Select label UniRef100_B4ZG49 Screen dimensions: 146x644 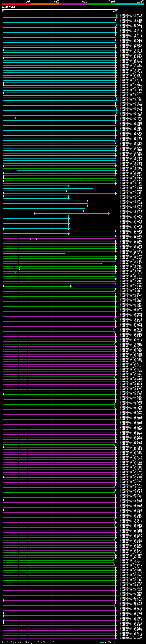[x=131, y=72]
